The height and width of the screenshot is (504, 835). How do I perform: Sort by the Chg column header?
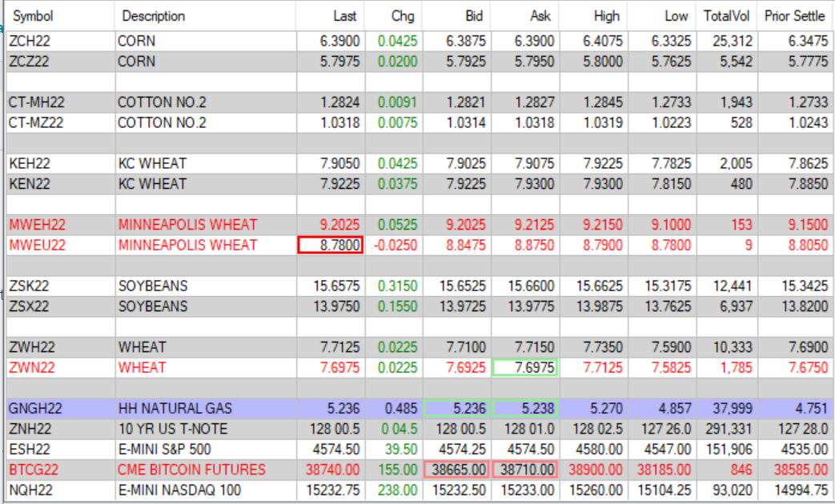pyautogui.click(x=394, y=16)
